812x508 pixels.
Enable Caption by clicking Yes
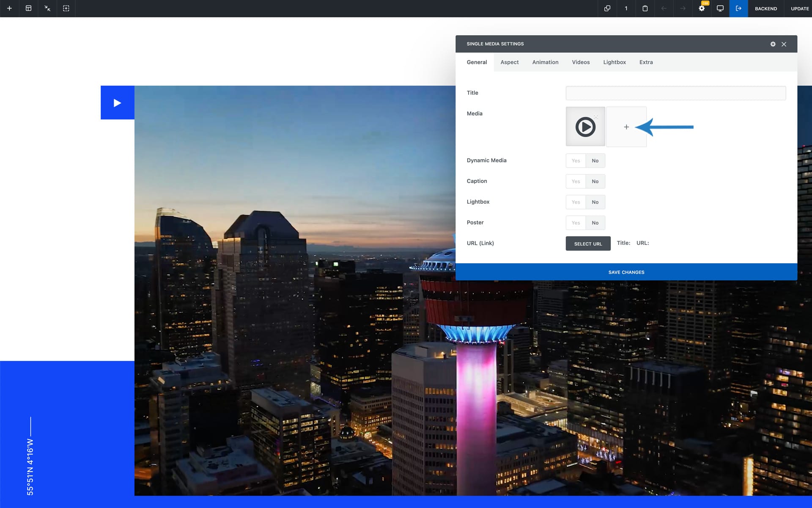(x=576, y=182)
